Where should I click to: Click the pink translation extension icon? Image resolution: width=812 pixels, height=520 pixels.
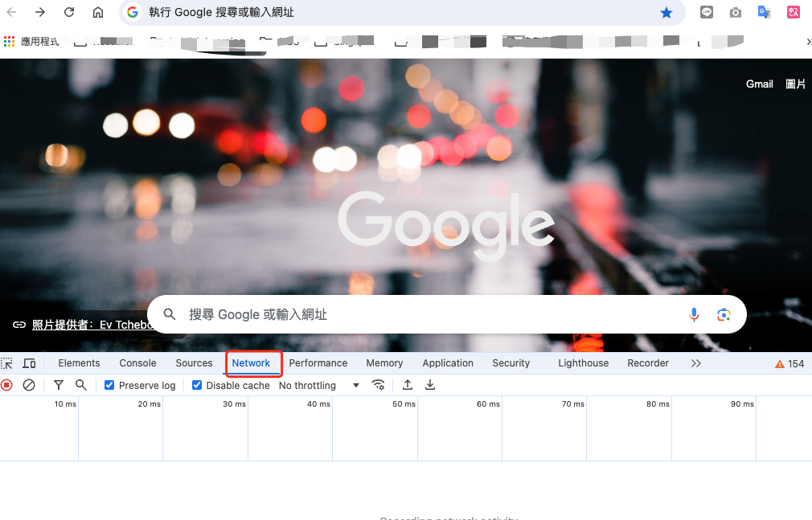[x=794, y=12]
